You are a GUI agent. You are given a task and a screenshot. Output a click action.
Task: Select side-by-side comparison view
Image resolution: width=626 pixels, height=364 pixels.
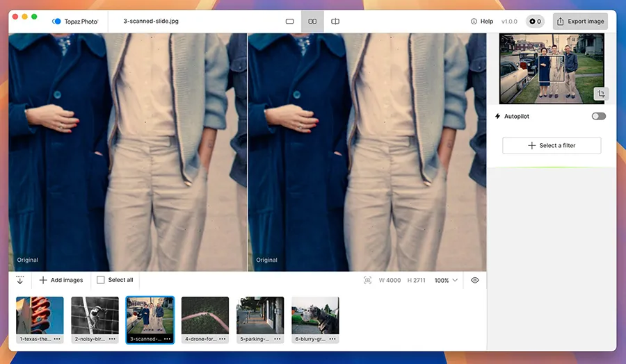[x=312, y=22]
